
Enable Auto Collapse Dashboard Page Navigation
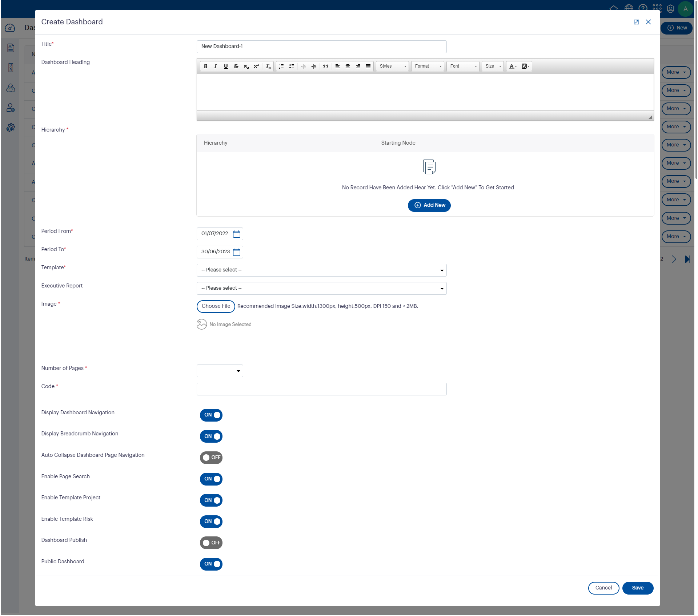pos(211,458)
